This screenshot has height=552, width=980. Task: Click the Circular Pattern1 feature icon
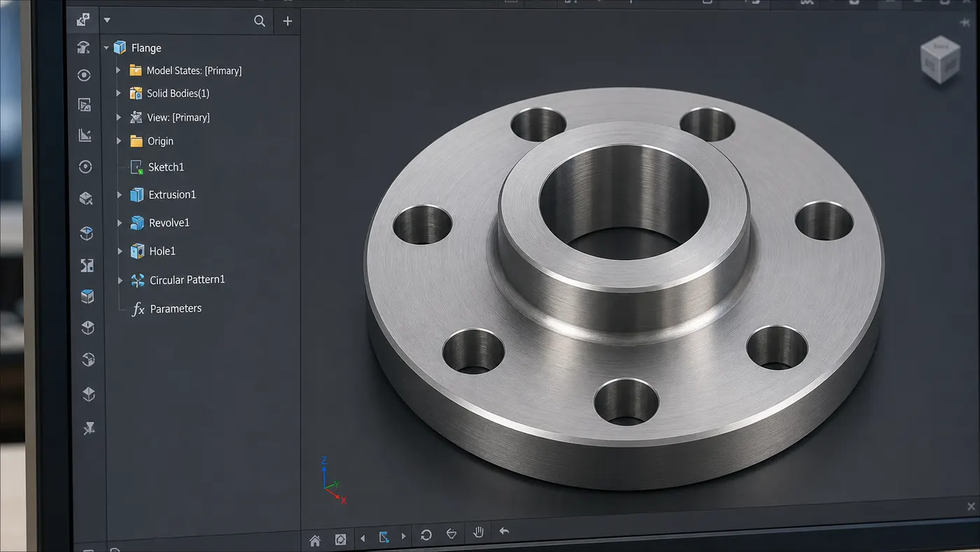pos(137,280)
